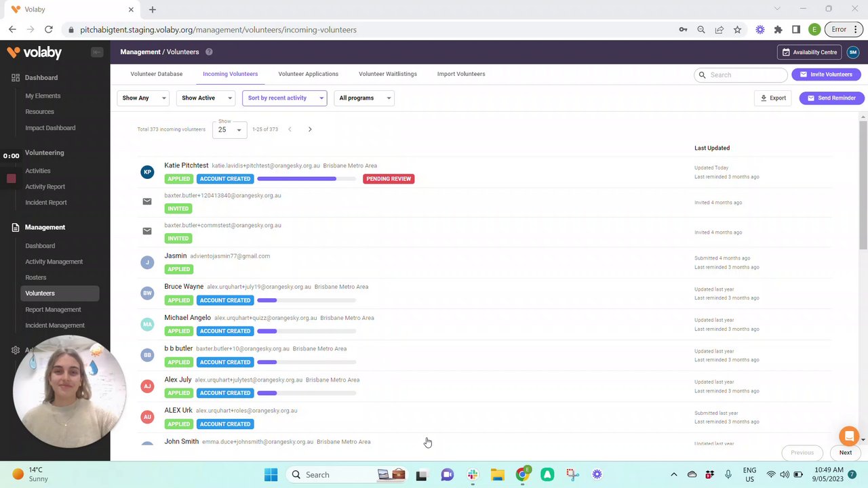This screenshot has width=868, height=488.
Task: Click Katie Pitchtest KP avatar
Action: [x=147, y=172]
